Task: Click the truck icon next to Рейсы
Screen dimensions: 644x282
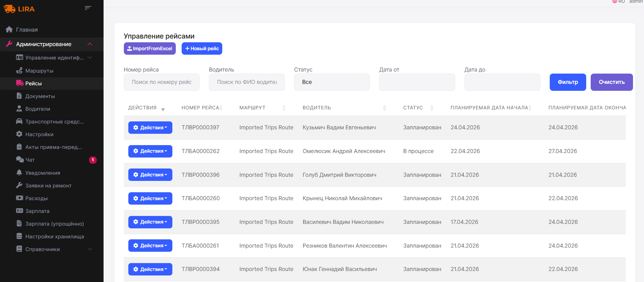Action: [x=20, y=83]
